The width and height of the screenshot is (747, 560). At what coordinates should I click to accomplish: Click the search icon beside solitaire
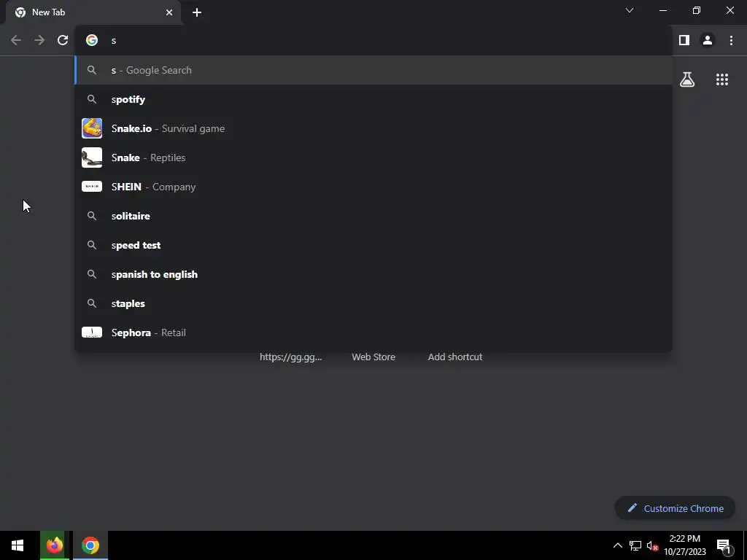[x=92, y=216]
